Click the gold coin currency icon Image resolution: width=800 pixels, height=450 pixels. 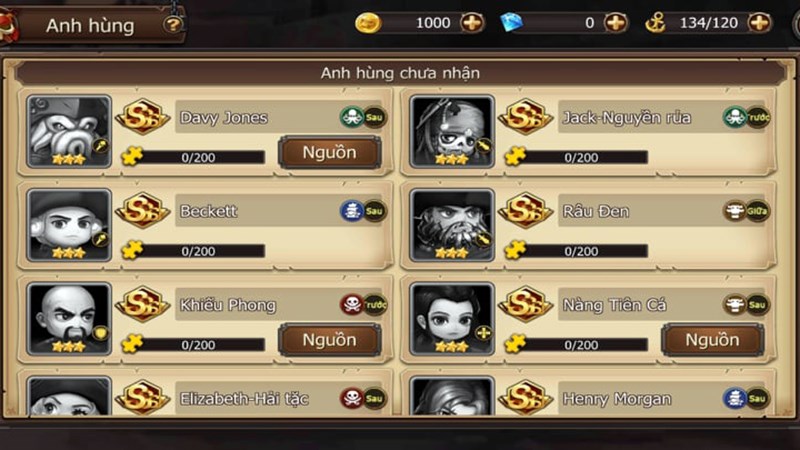pos(368,23)
